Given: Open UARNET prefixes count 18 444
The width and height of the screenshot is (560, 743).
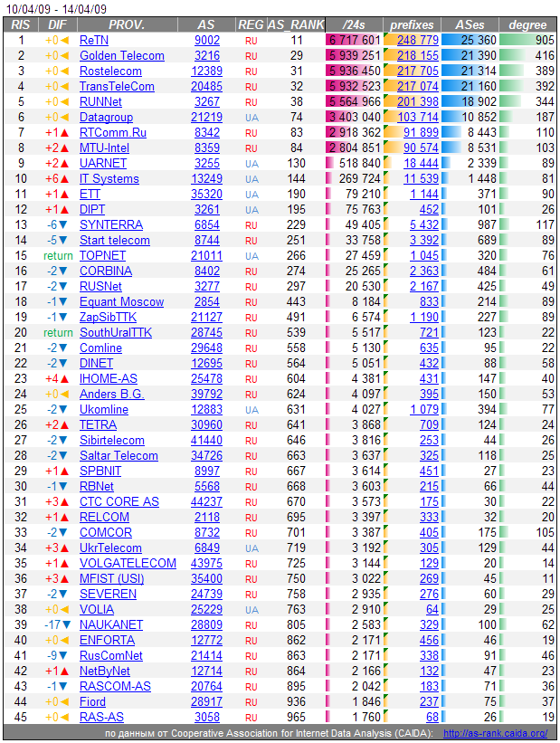Looking at the screenshot, I should 421,164.
